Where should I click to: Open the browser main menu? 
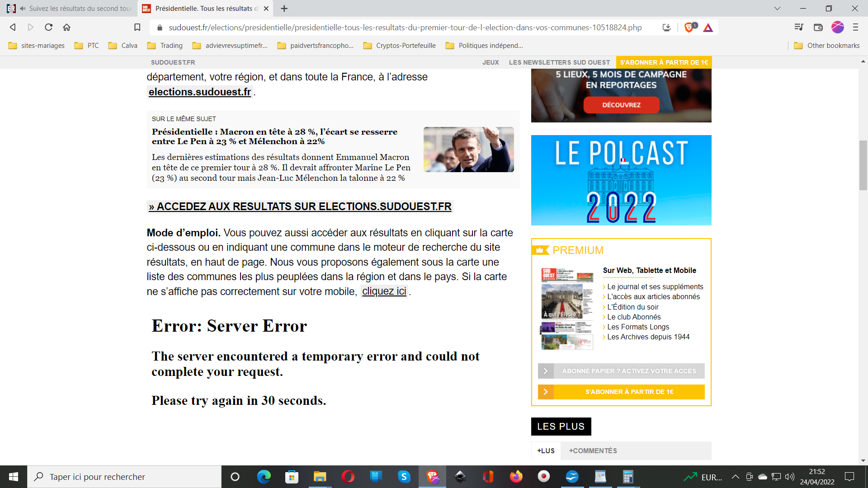click(x=855, y=27)
